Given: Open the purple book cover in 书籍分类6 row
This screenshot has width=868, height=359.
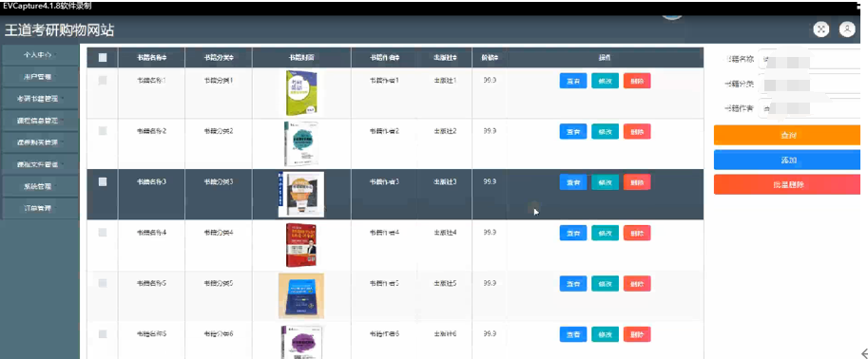Looking at the screenshot, I should pos(301,342).
